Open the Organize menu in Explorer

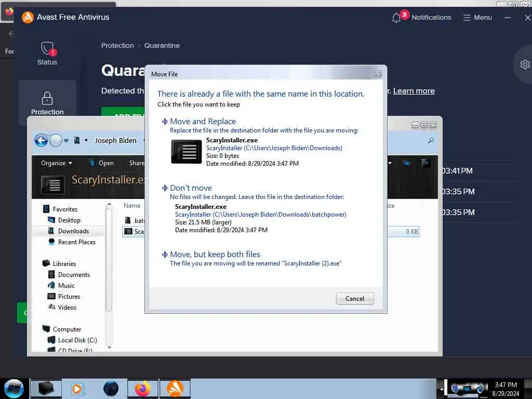click(57, 163)
